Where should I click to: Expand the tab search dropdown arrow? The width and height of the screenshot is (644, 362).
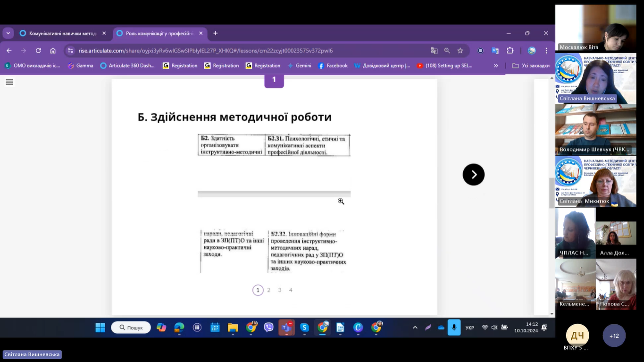tap(8, 33)
